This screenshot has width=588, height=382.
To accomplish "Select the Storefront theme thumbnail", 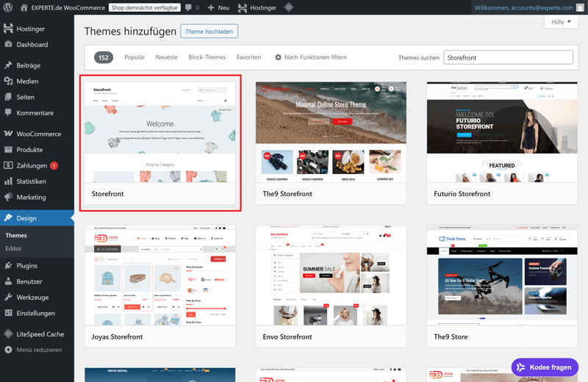I will (160, 132).
